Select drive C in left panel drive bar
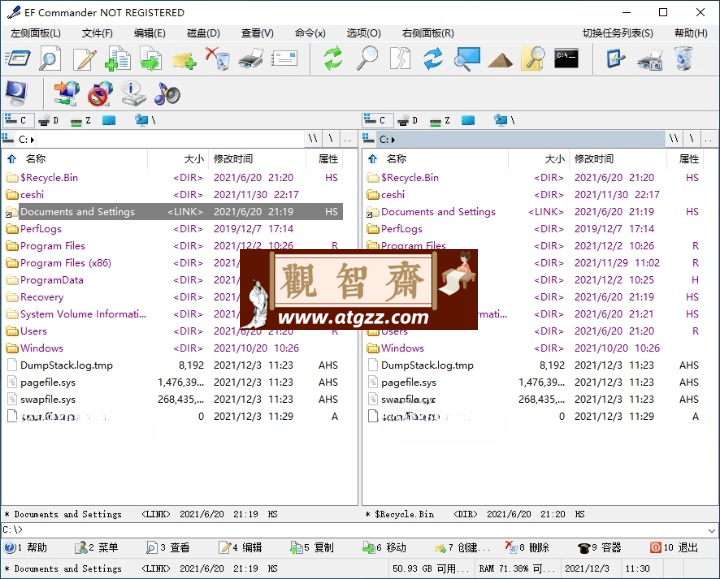 point(16,120)
